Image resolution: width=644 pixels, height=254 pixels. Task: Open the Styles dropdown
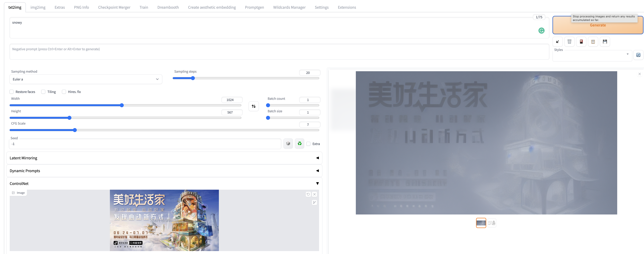[x=592, y=56]
